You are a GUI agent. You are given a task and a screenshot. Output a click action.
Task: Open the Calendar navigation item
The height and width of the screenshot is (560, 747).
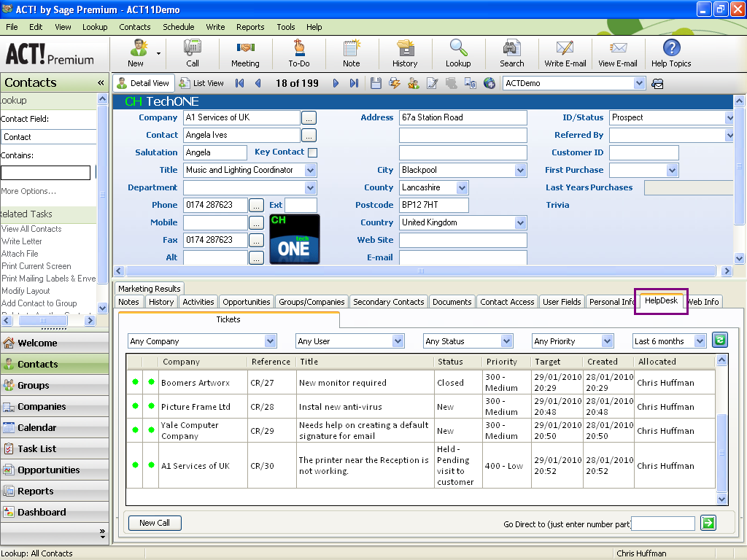pos(54,427)
